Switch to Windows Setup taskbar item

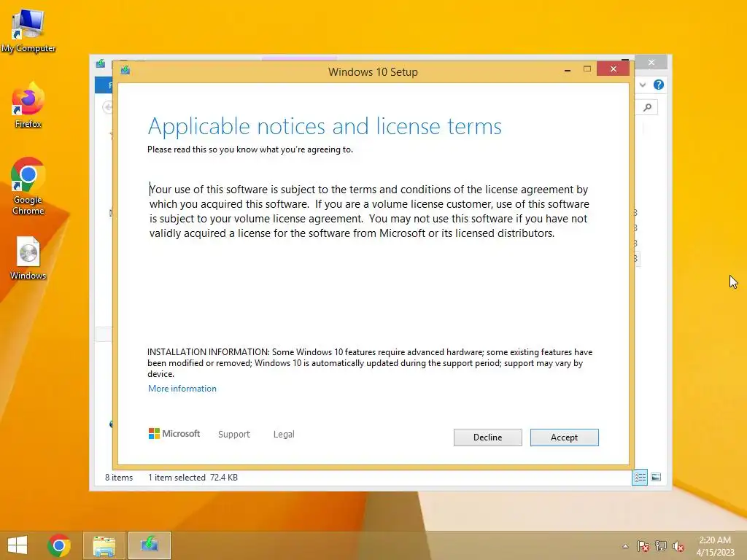point(149,545)
